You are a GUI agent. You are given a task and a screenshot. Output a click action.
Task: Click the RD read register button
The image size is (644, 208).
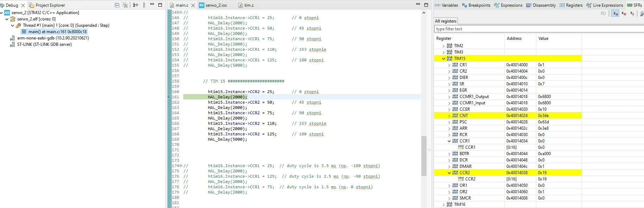click(603, 13)
